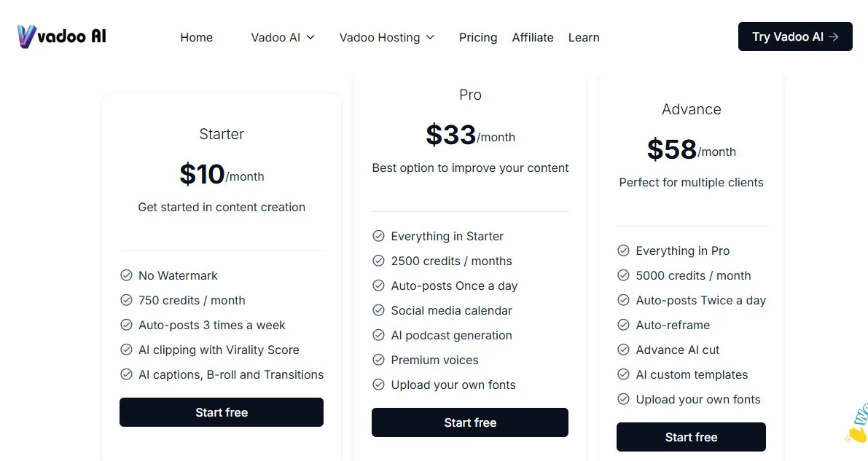Click the checkmark beside AI podcast generation
This screenshot has width=868, height=461.
pyautogui.click(x=378, y=335)
